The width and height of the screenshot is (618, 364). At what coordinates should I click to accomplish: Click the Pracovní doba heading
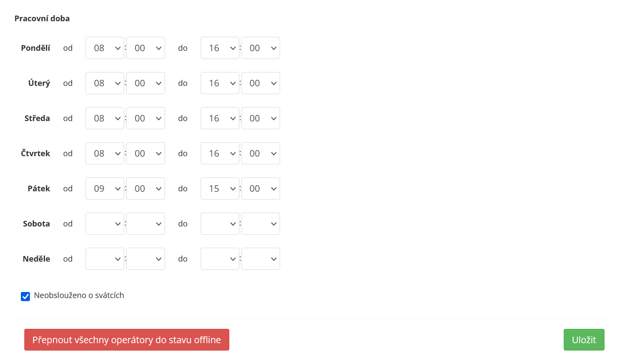[42, 19]
